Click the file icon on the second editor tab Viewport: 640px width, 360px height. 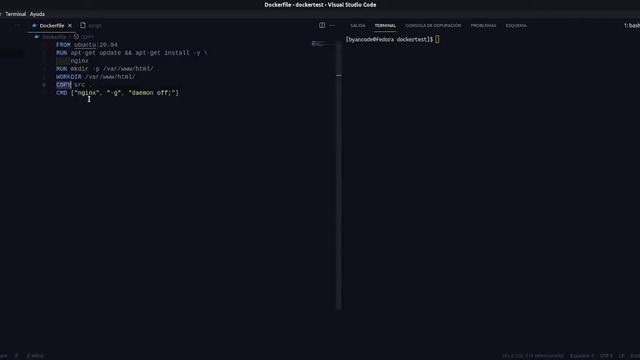83,25
